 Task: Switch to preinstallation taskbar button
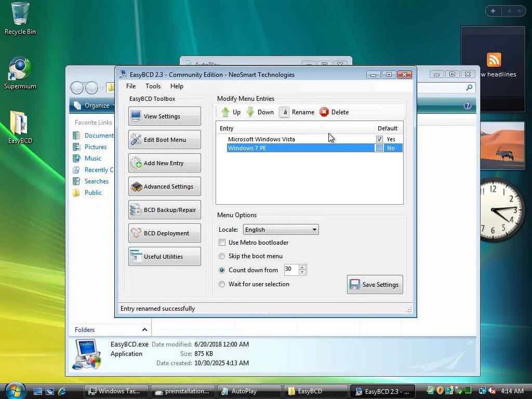point(183,391)
